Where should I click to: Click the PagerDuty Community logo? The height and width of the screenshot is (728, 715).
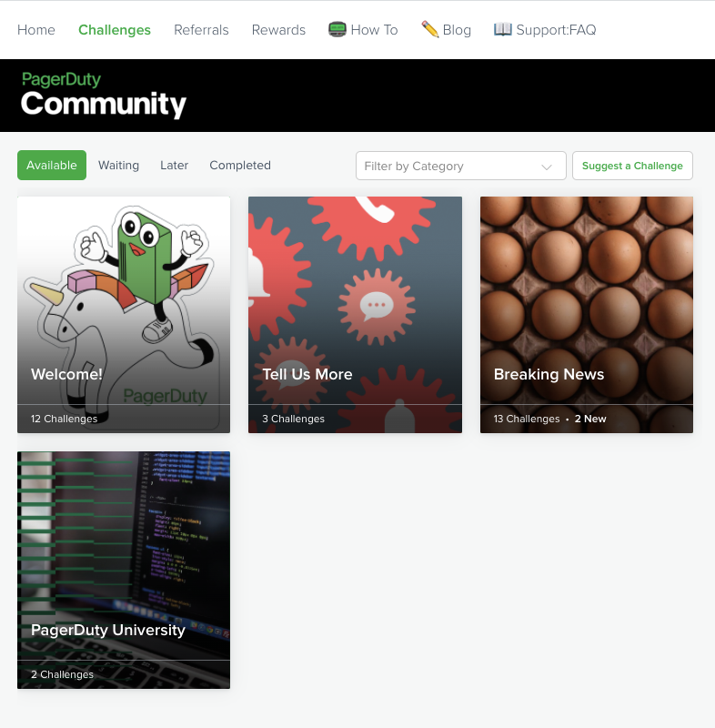click(x=103, y=96)
